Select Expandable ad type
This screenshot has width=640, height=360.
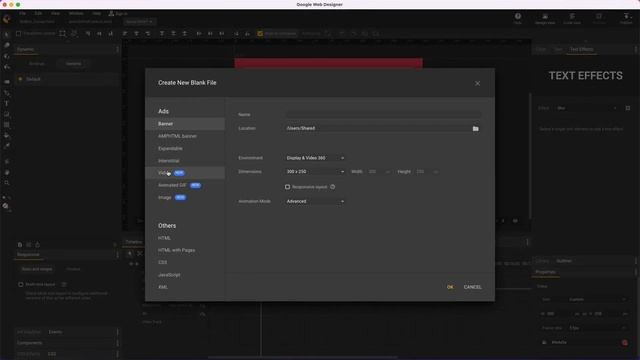185,149
